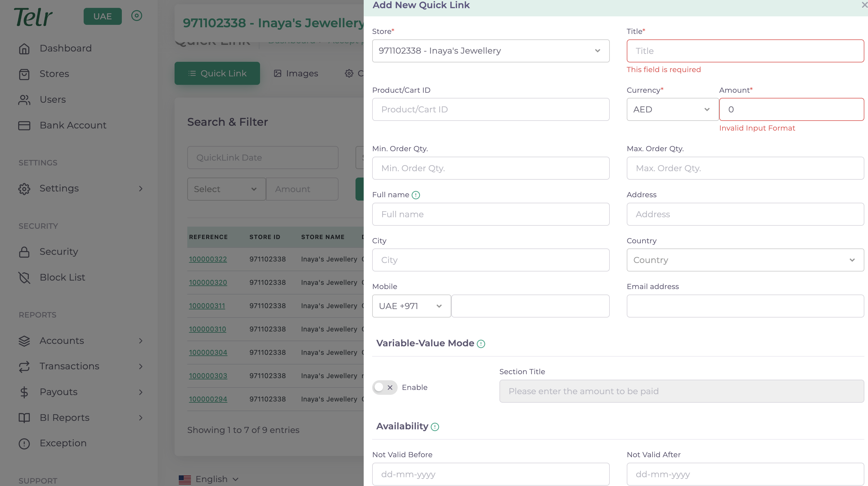
Task: Click the Security padlock icon
Action: pos(24,252)
